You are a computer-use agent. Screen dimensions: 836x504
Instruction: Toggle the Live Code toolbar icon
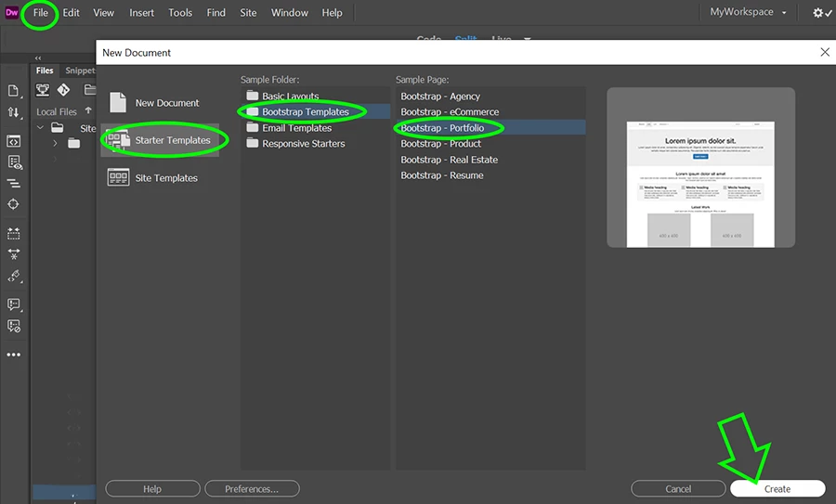[x=14, y=141]
